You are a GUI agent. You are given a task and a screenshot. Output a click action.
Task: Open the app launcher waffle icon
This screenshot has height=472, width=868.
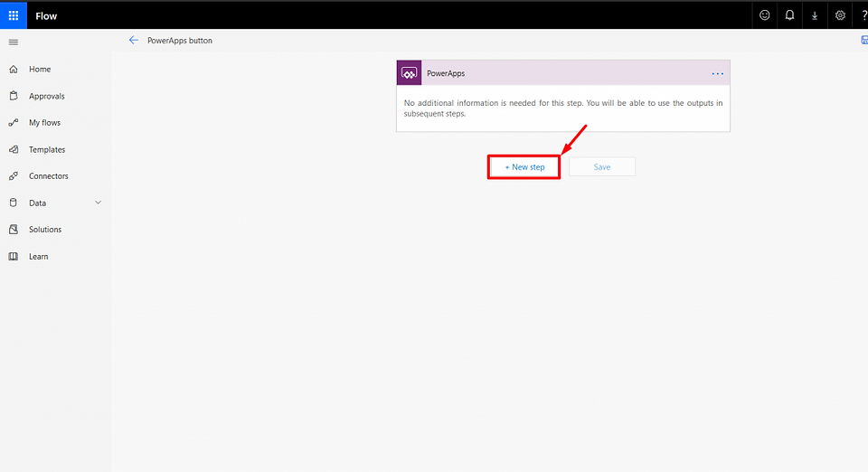14,15
